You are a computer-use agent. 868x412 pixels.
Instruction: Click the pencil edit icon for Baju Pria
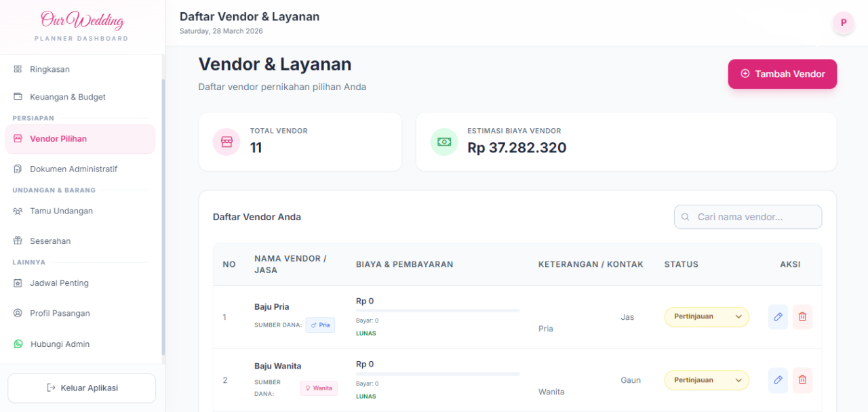777,316
